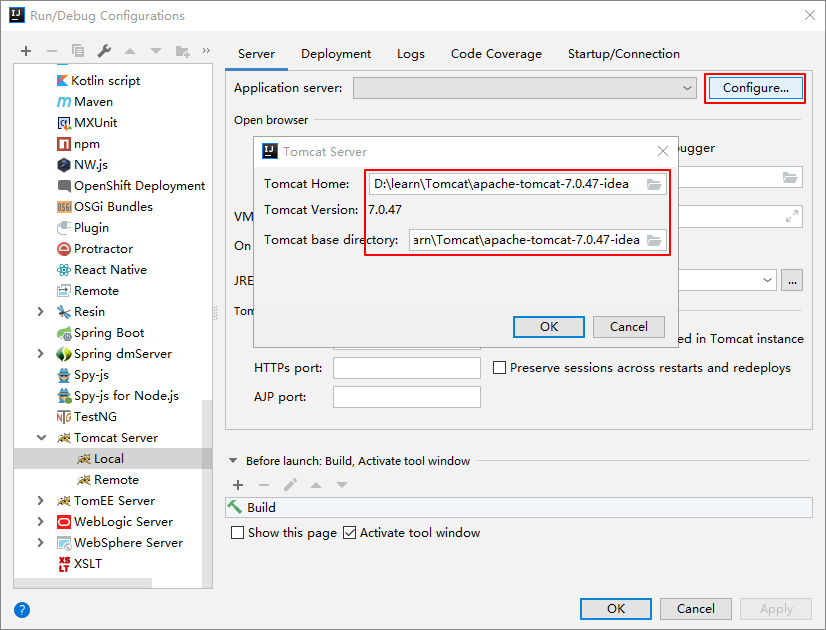Select the Maven configuration type
826x630 pixels.
(x=93, y=102)
